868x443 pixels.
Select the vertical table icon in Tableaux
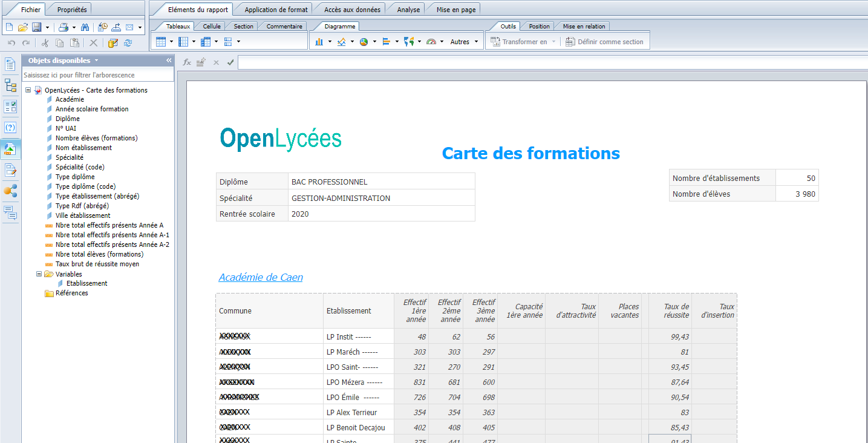(160, 42)
